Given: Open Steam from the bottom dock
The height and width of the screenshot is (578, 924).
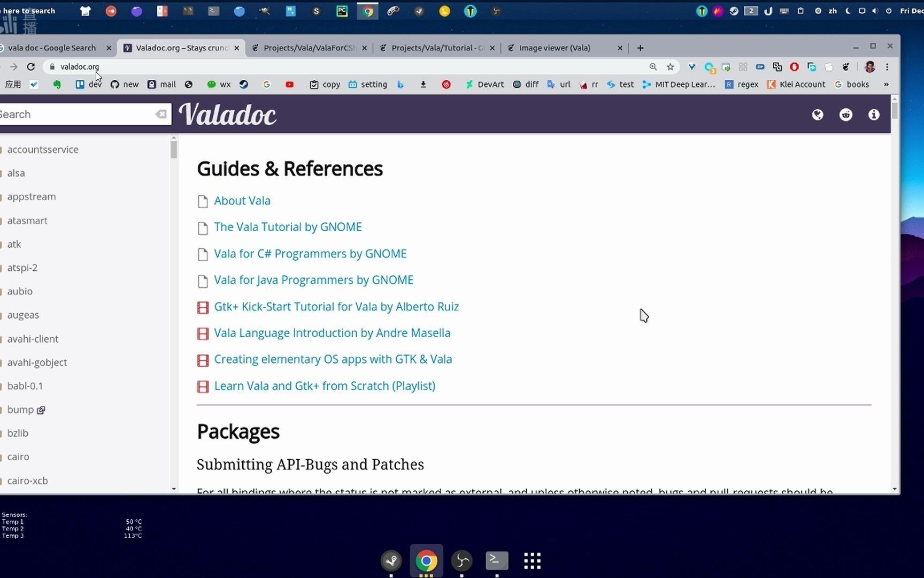Looking at the screenshot, I should pos(391,560).
